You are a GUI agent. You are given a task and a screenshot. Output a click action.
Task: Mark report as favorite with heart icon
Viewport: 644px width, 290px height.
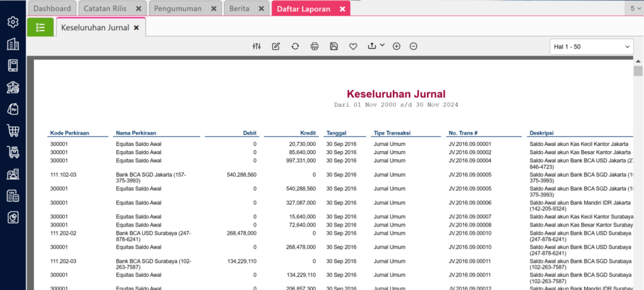click(x=353, y=47)
